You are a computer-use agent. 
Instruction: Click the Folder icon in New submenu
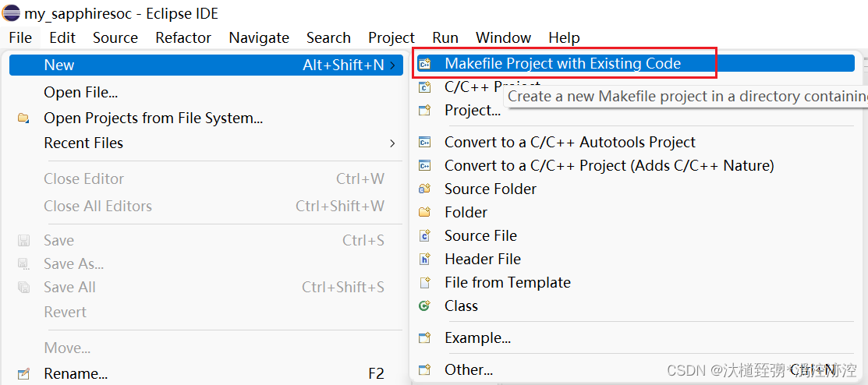pos(424,212)
